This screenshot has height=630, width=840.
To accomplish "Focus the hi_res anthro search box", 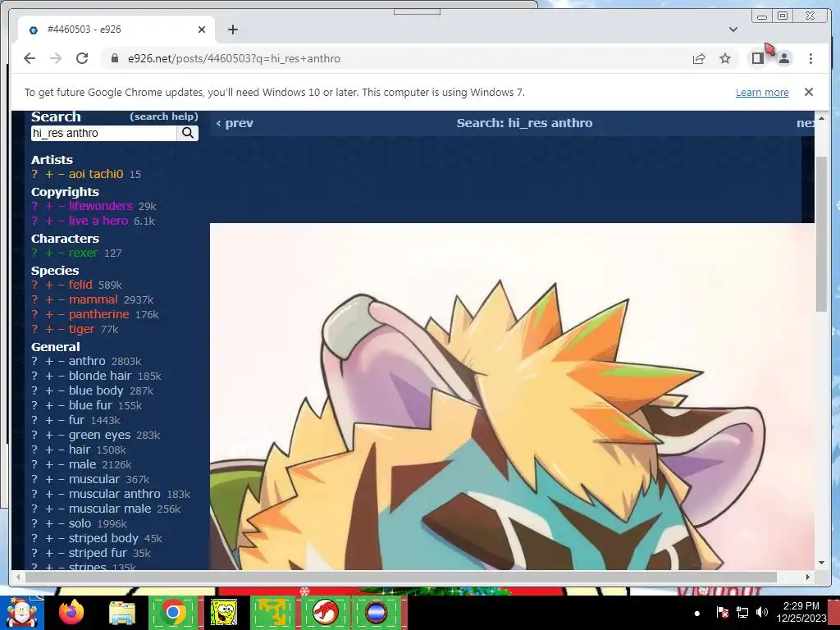I will tap(104, 133).
